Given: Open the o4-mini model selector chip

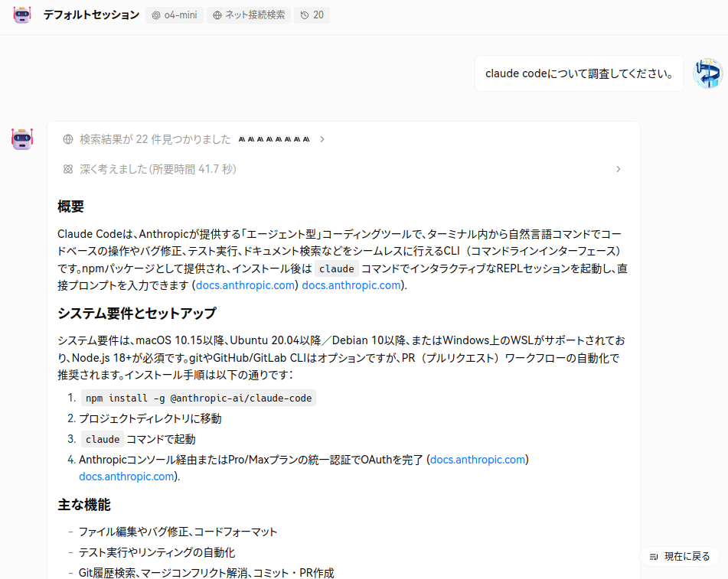Looking at the screenshot, I should [175, 15].
